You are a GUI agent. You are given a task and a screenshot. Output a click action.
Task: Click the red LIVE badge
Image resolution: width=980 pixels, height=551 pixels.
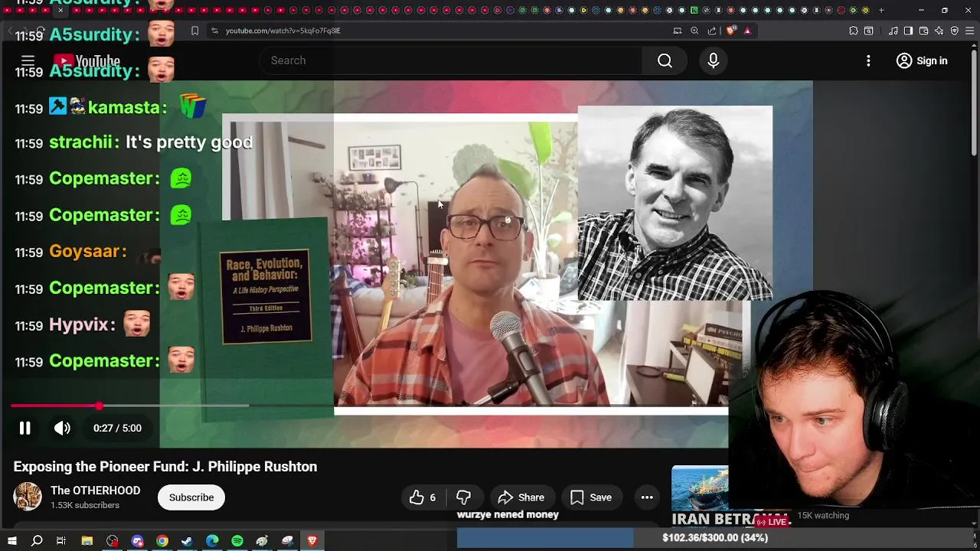pos(772,521)
